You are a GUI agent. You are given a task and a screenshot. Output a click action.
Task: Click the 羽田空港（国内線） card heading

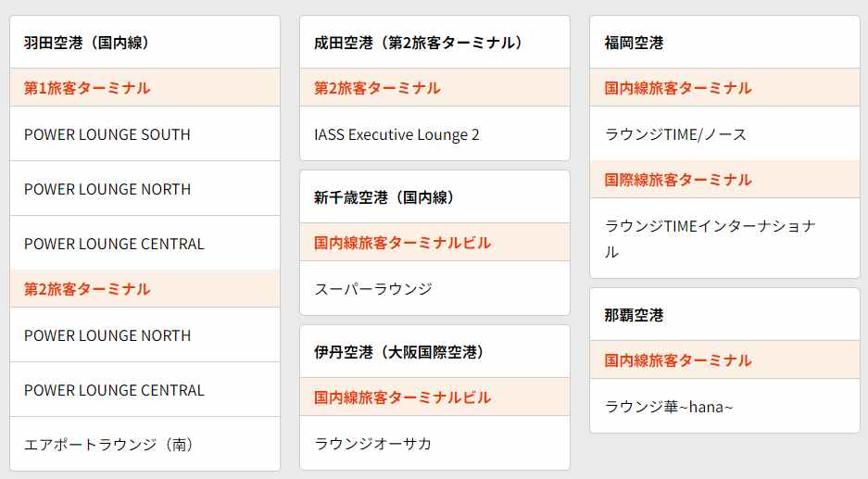(87, 43)
